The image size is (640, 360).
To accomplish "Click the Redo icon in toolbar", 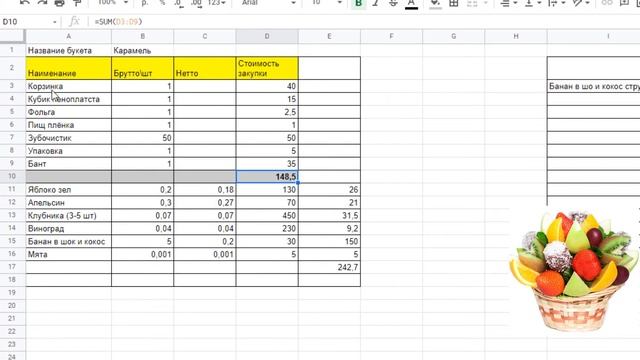I will (x=42, y=2).
